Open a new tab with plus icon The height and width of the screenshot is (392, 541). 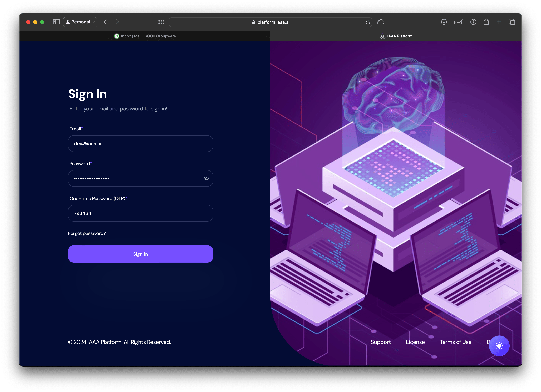pos(499,22)
